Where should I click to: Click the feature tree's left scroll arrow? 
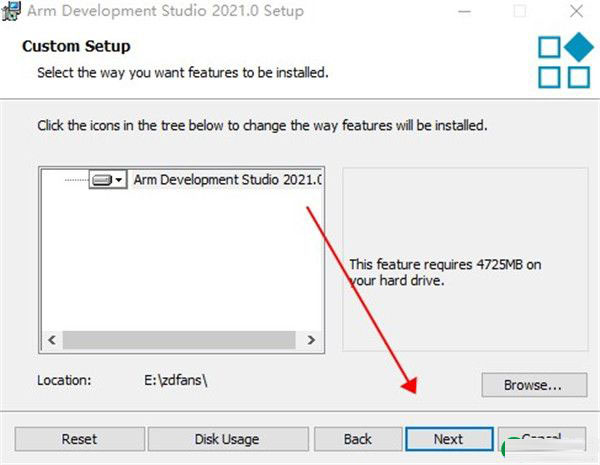[52, 340]
